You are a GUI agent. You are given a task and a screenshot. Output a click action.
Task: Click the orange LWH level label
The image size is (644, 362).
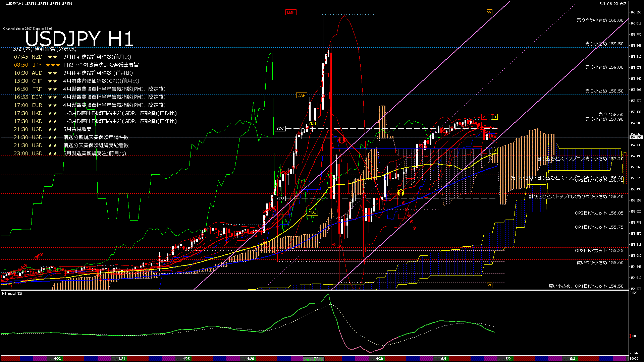coord(302,96)
